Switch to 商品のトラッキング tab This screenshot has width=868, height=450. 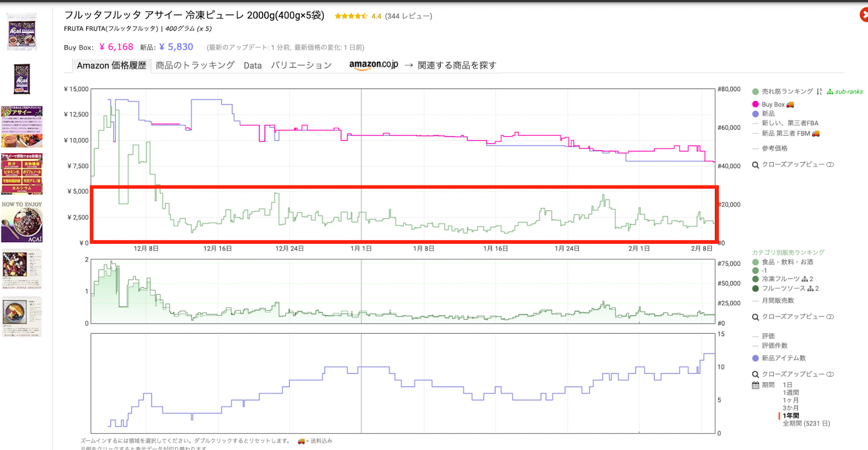coord(195,66)
